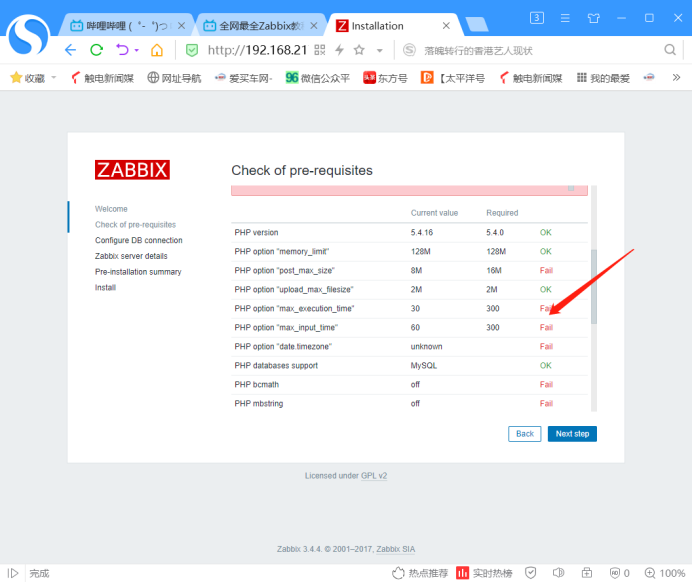The height and width of the screenshot is (582, 692).
Task: Close the Installation tab
Action: (x=446, y=26)
